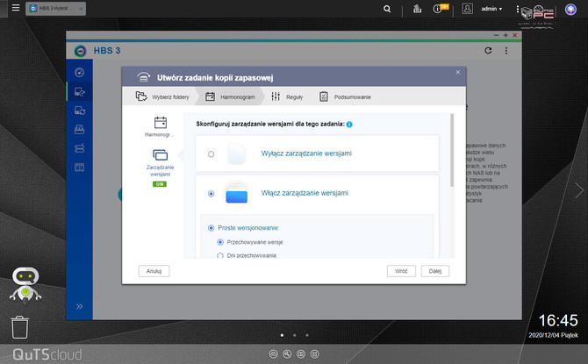This screenshot has width=588, height=364.
Task: Open the desktop trash bin
Action: (x=19, y=327)
